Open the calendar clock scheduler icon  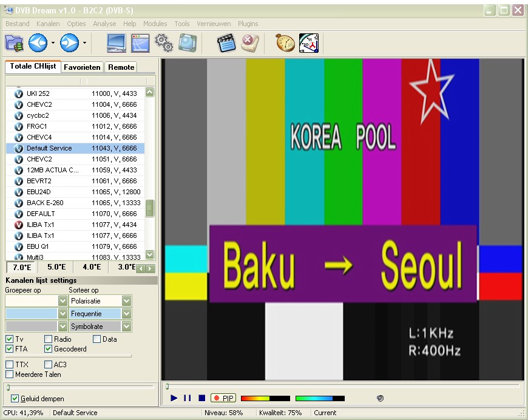tap(308, 43)
